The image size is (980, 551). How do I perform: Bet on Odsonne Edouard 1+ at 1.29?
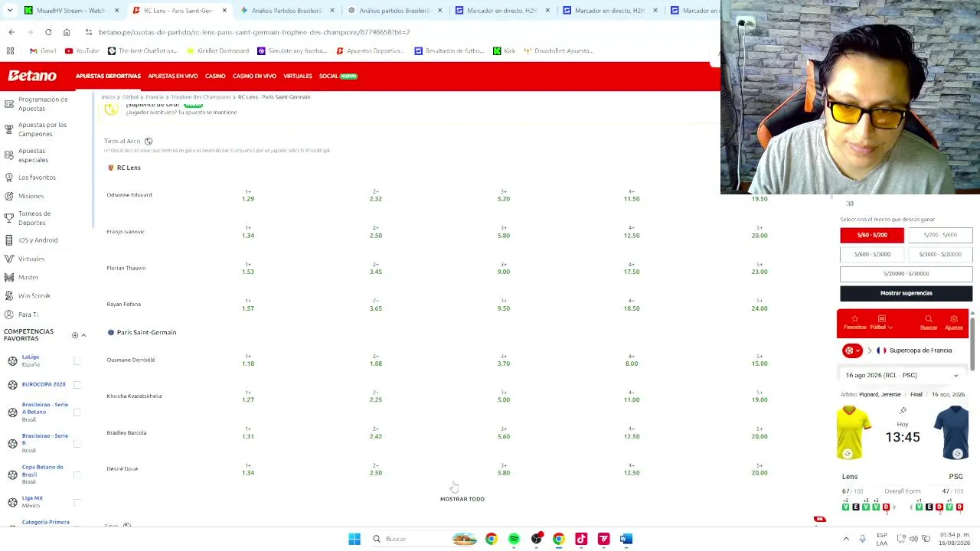click(x=248, y=195)
